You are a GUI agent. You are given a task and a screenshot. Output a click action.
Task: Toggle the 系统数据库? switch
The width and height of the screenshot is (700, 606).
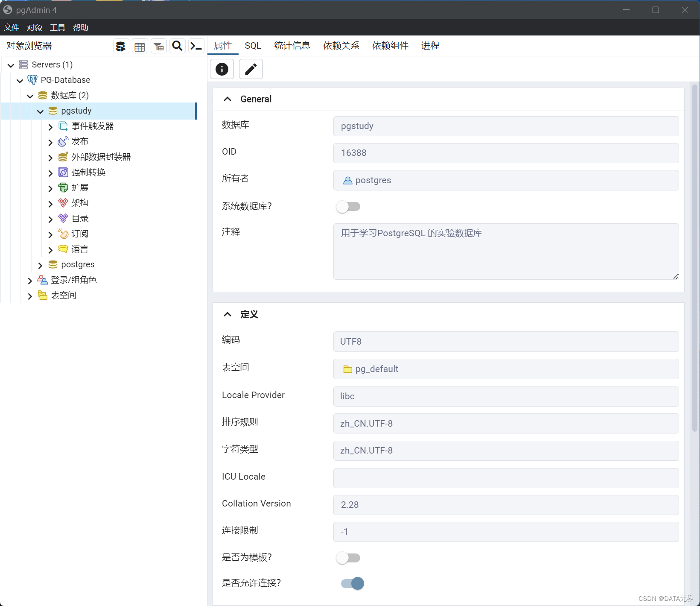click(x=348, y=207)
